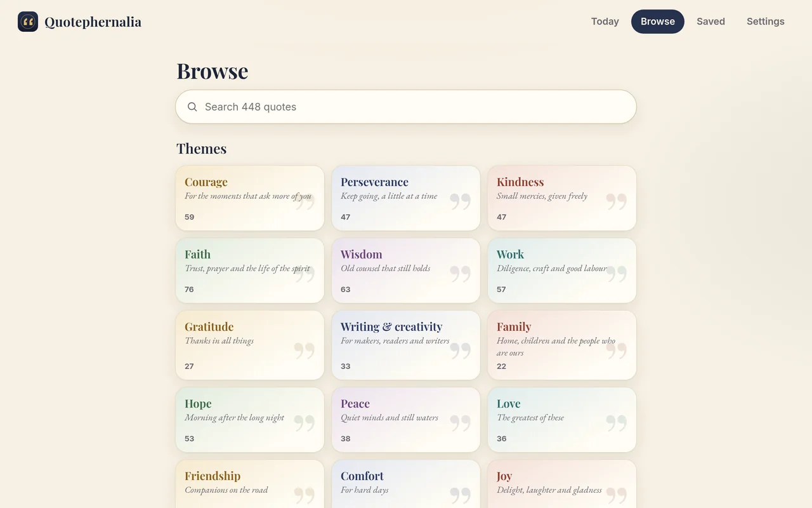Open the Family theme card
The height and width of the screenshot is (508, 812).
coord(562,345)
